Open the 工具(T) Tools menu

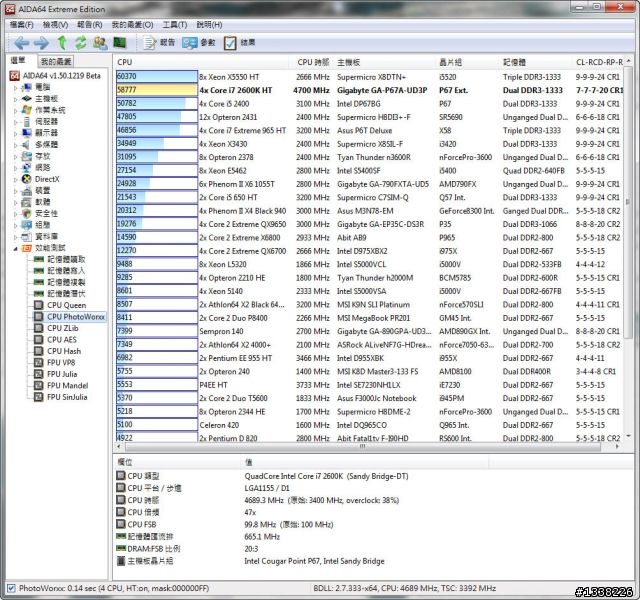(175, 25)
